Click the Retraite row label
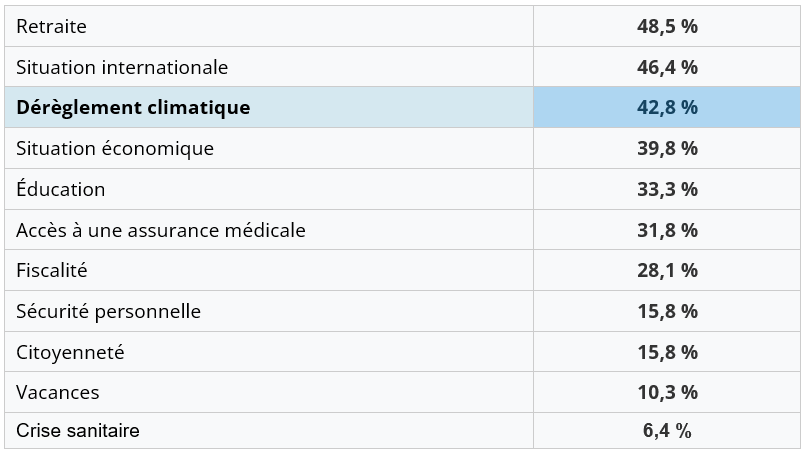The width and height of the screenshot is (805, 452). pyautogui.click(x=52, y=27)
